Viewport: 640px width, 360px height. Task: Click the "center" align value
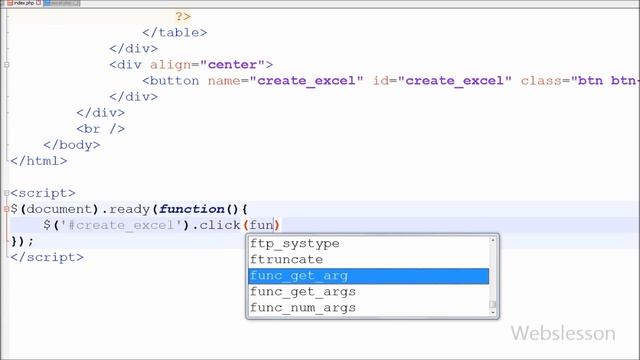tap(233, 64)
